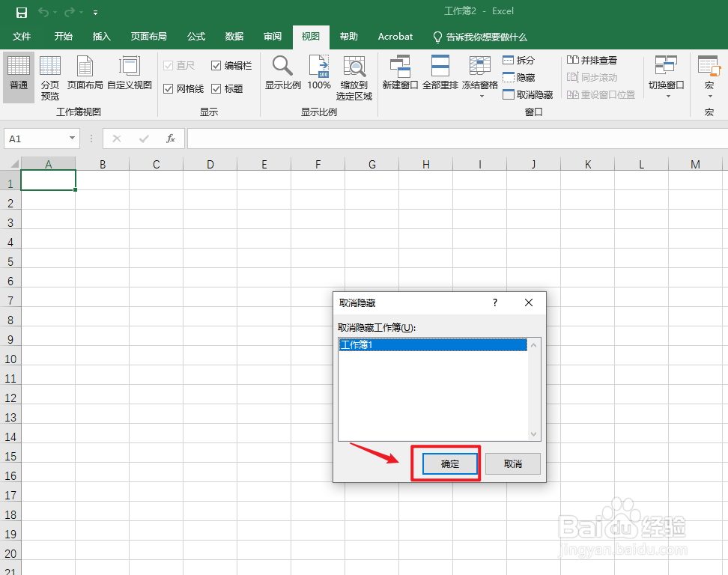Set zoom to 100%

click(319, 73)
